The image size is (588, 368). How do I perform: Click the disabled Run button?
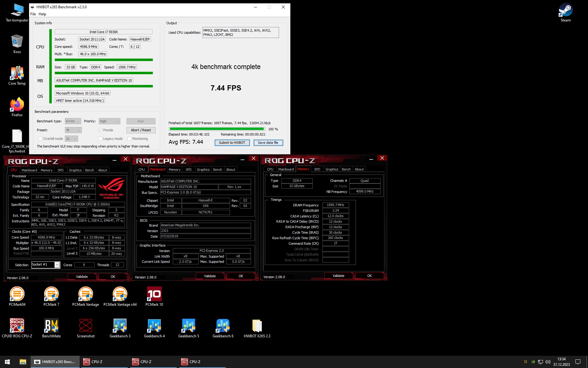[141, 121]
